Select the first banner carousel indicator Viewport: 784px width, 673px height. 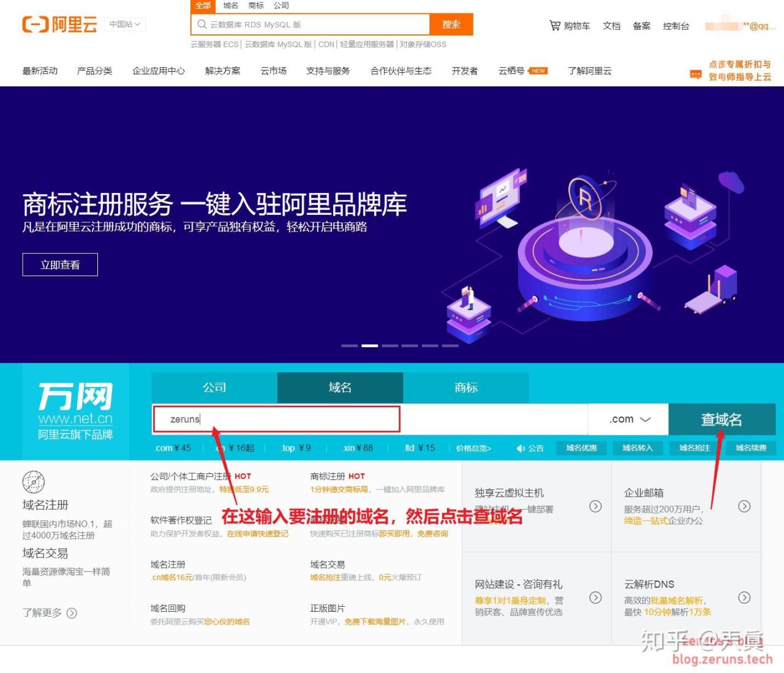[x=349, y=346]
